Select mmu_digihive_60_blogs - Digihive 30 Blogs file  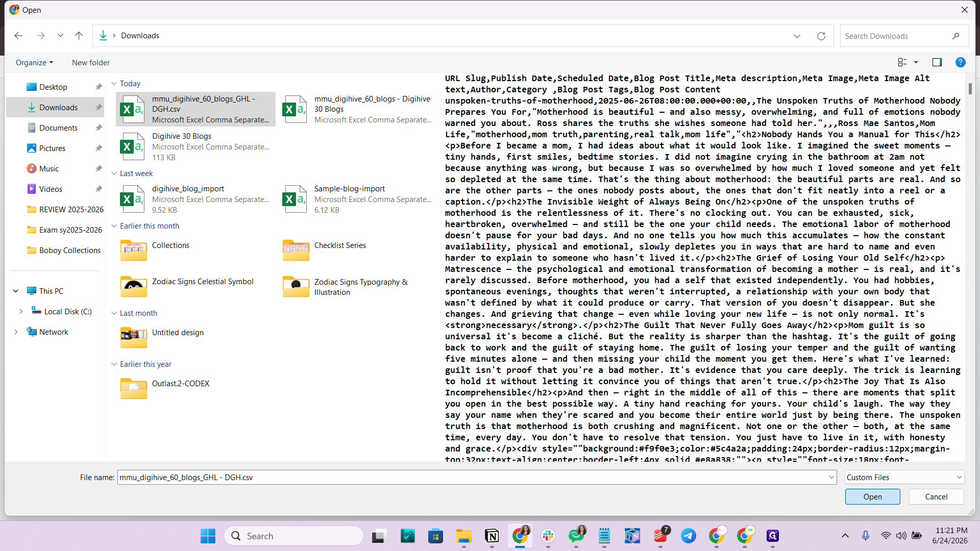358,109
